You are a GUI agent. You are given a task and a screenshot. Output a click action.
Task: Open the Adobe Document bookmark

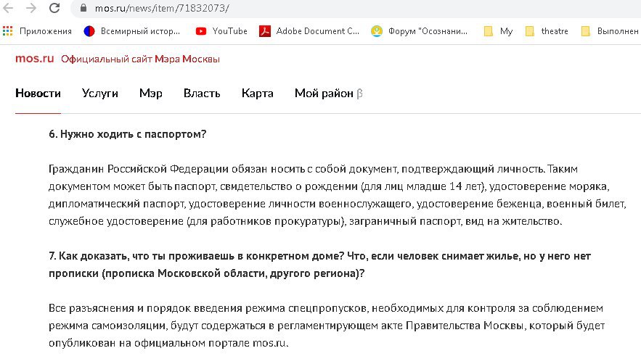(x=310, y=31)
